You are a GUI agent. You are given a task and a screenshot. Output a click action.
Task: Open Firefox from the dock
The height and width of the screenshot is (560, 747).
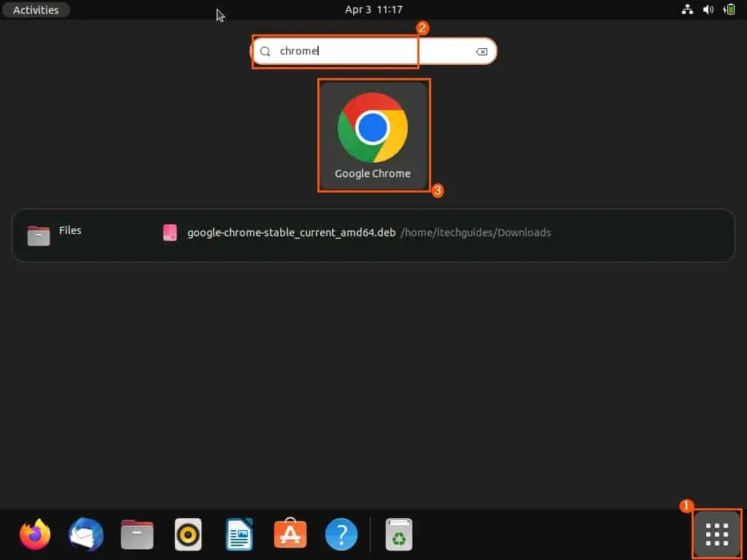(x=34, y=534)
